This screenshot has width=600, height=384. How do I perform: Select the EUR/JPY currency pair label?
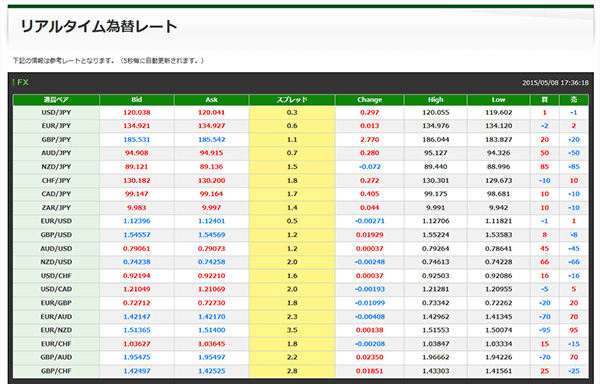pyautogui.click(x=56, y=126)
